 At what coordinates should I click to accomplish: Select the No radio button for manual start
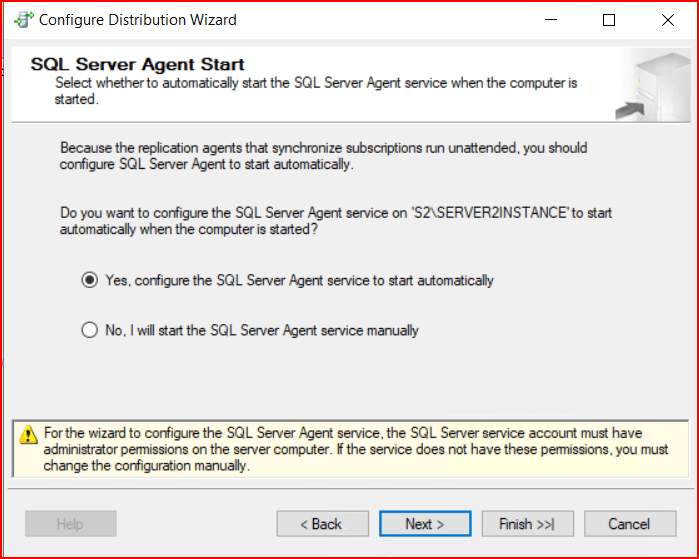(x=89, y=330)
